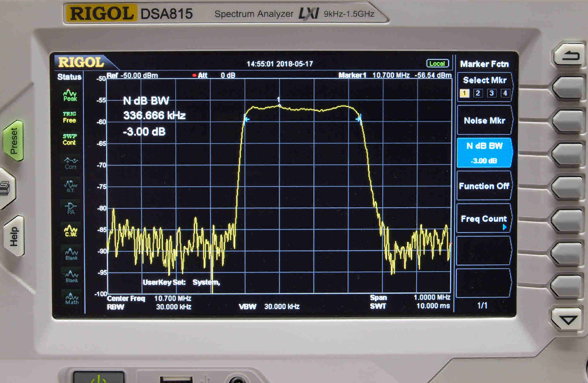This screenshot has width=588, height=383.
Task: Click the Peak status icon
Action: click(70, 95)
